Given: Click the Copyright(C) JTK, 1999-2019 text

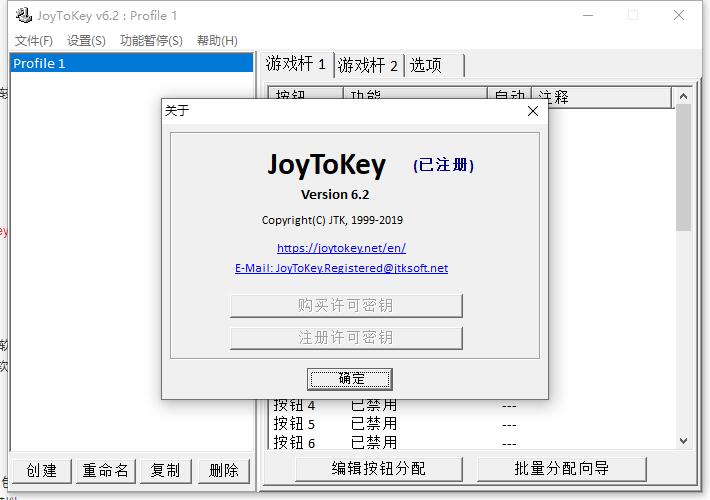Looking at the screenshot, I should (332, 220).
